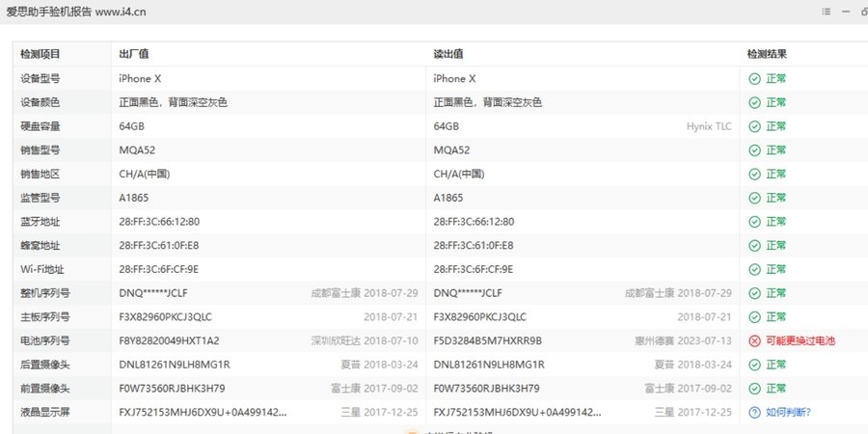Select the 设备型号 row label

[41, 79]
